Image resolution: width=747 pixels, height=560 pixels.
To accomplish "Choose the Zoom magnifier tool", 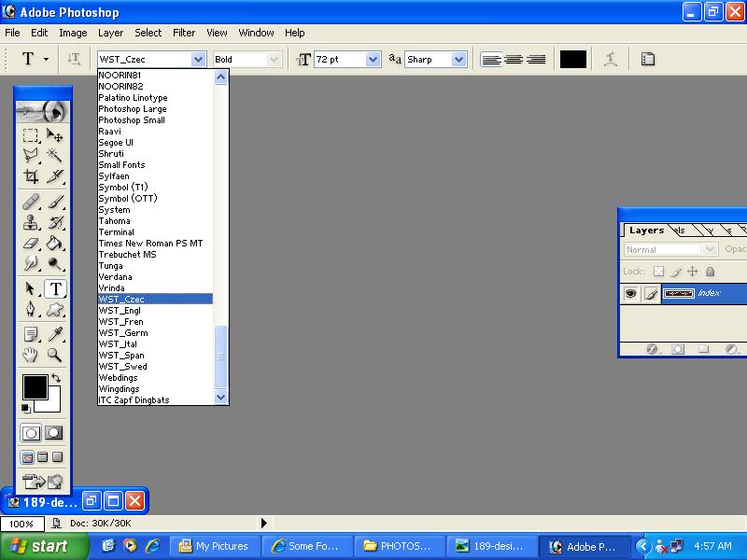I will 55,355.
